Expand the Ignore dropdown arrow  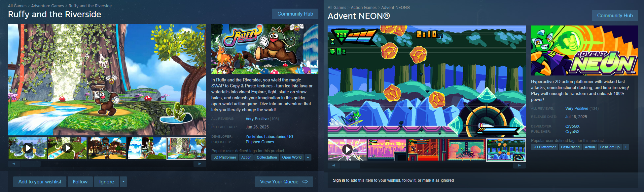point(123,182)
